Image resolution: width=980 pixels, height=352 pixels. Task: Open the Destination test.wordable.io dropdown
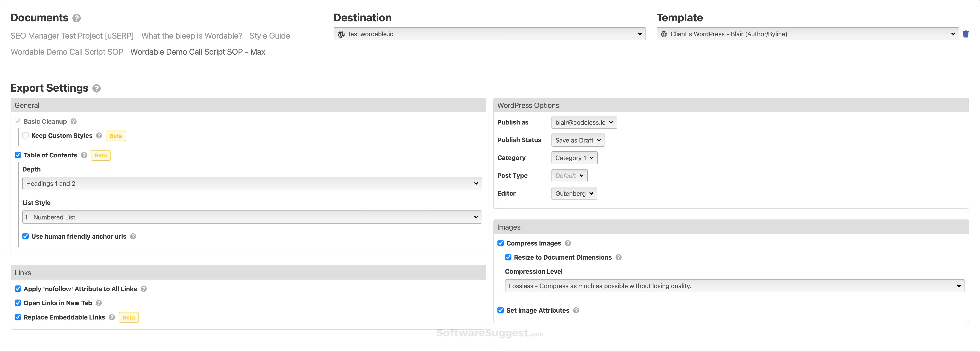click(489, 34)
